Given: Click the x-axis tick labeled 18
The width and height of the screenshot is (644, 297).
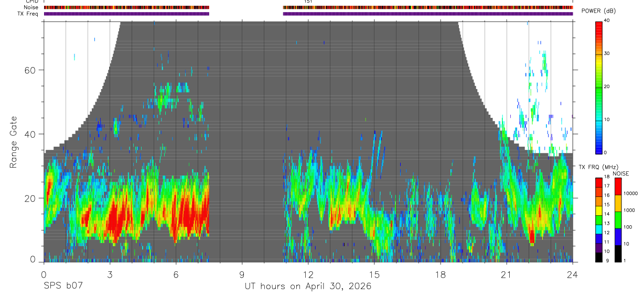Looking at the screenshot, I should (x=441, y=274).
